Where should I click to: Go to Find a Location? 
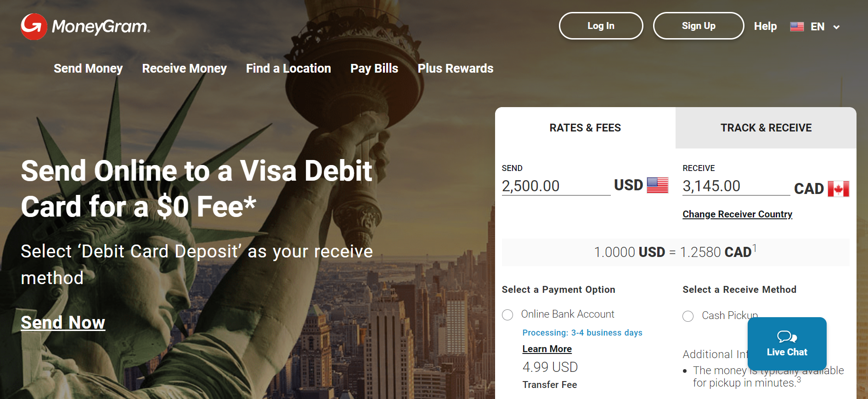288,68
